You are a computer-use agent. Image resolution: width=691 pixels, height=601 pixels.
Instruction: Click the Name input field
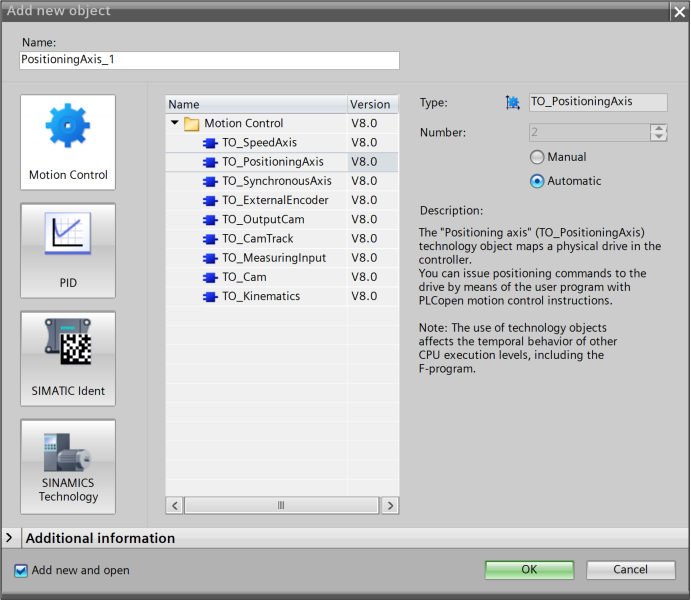209,60
